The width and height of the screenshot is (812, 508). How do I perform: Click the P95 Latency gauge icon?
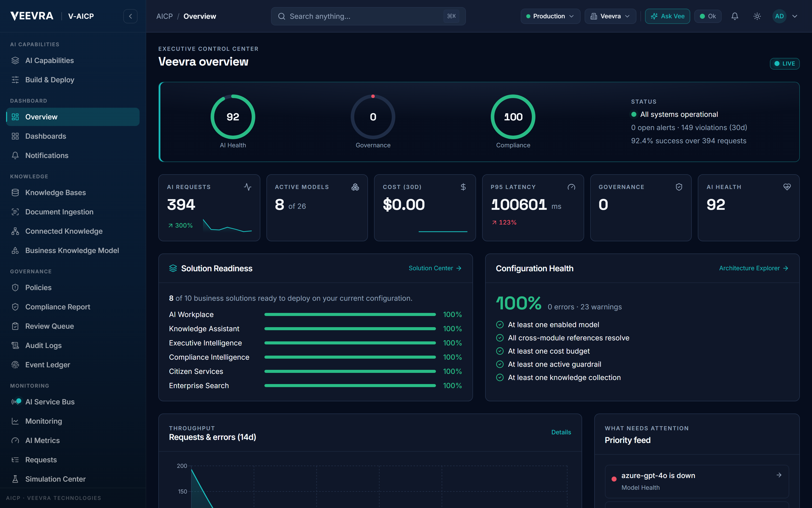571,187
